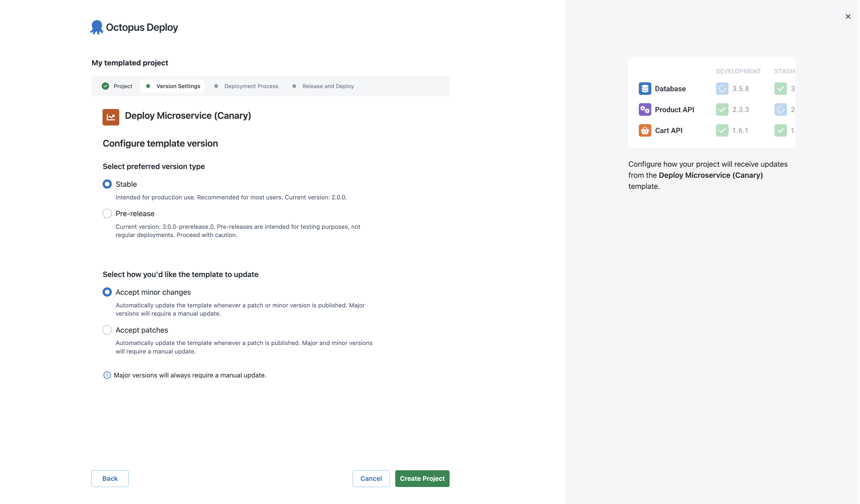Click the Database service icon
860x504 pixels.
tap(645, 88)
